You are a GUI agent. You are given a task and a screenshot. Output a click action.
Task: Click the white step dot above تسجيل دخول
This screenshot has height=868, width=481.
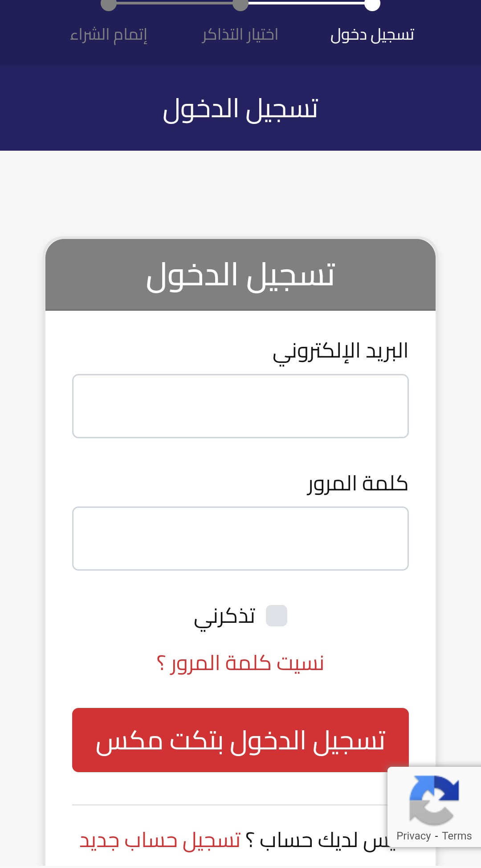coord(372,4)
